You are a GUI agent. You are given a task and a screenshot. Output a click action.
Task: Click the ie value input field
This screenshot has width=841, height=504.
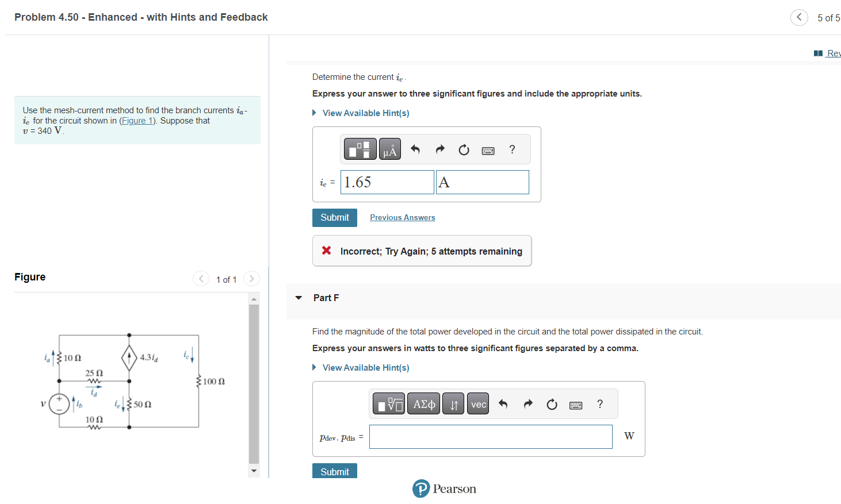387,182
